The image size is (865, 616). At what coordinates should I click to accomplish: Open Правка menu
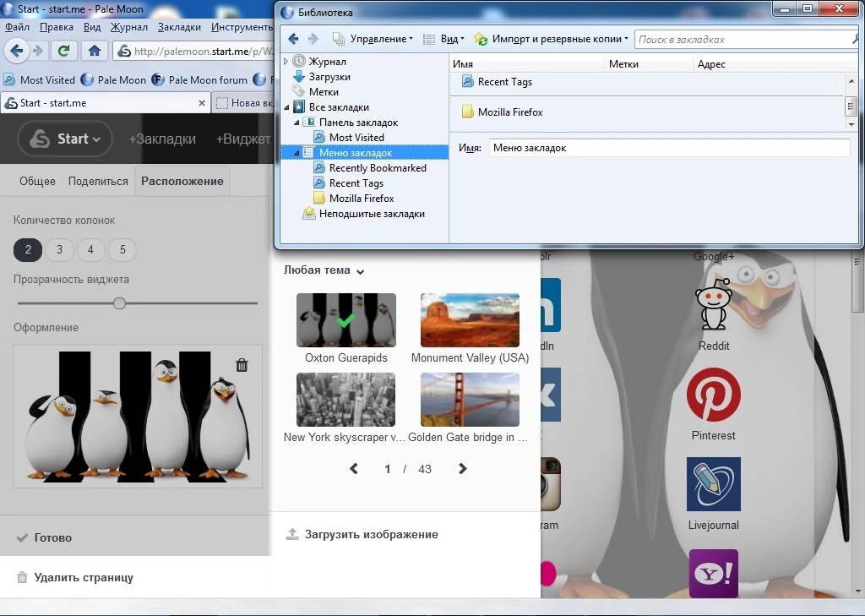click(x=57, y=26)
